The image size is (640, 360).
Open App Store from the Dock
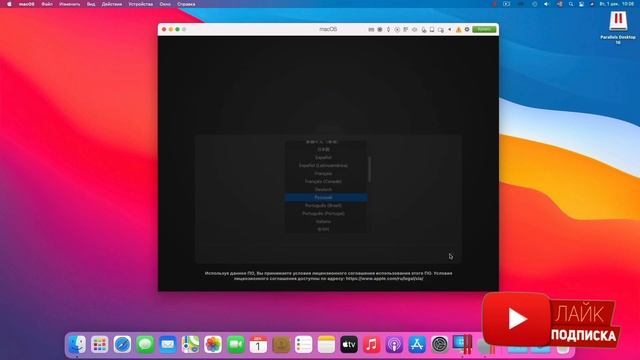(417, 344)
